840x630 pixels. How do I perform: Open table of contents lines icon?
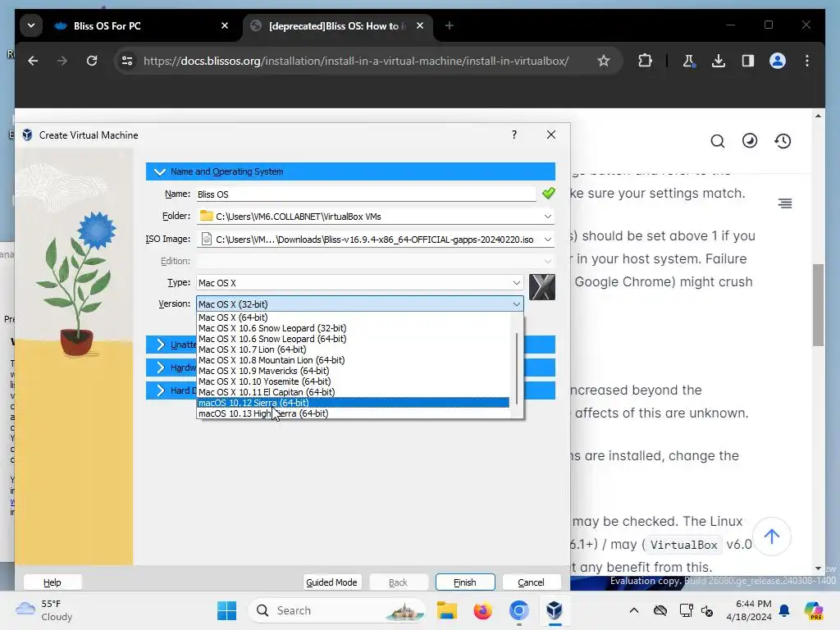tap(785, 203)
